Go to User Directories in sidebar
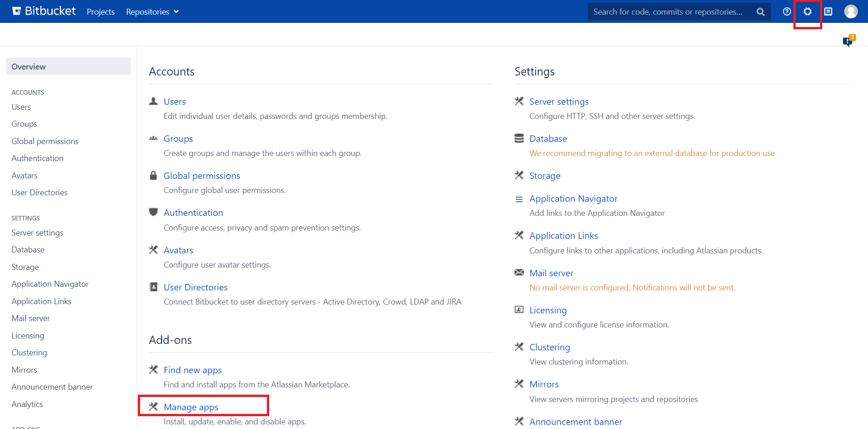Image resolution: width=868 pixels, height=429 pixels. 39,193
